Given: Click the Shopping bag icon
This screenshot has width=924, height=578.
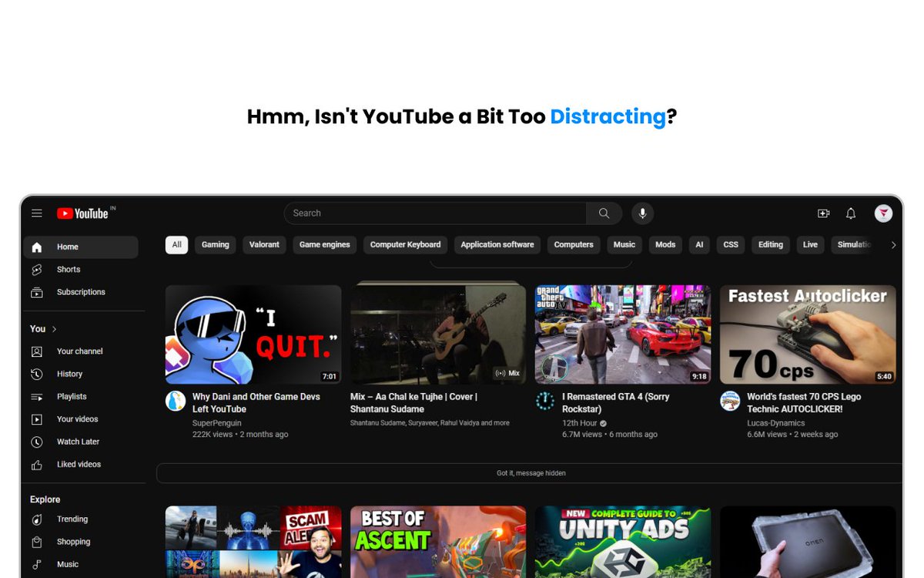Looking at the screenshot, I should point(37,542).
